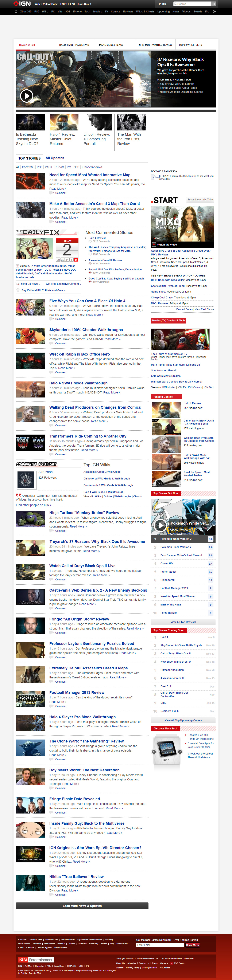The width and height of the screenshot is (232, 980).
Task: Open Reviews in the top navigation
Action: (x=128, y=11)
